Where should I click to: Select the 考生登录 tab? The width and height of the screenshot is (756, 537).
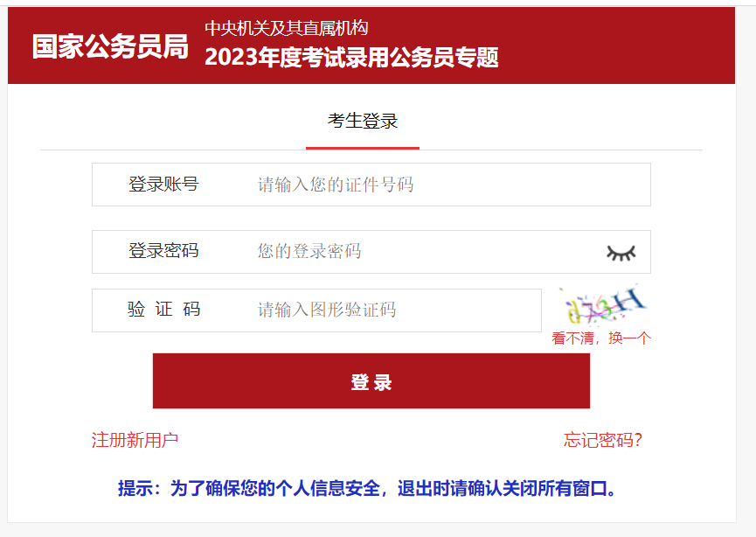363,122
